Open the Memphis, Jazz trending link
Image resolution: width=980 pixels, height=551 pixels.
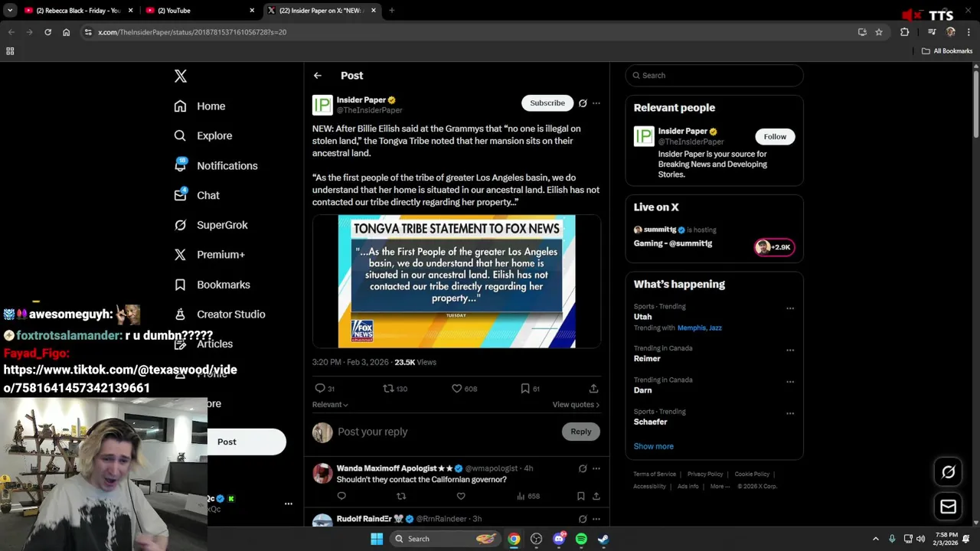699,328
